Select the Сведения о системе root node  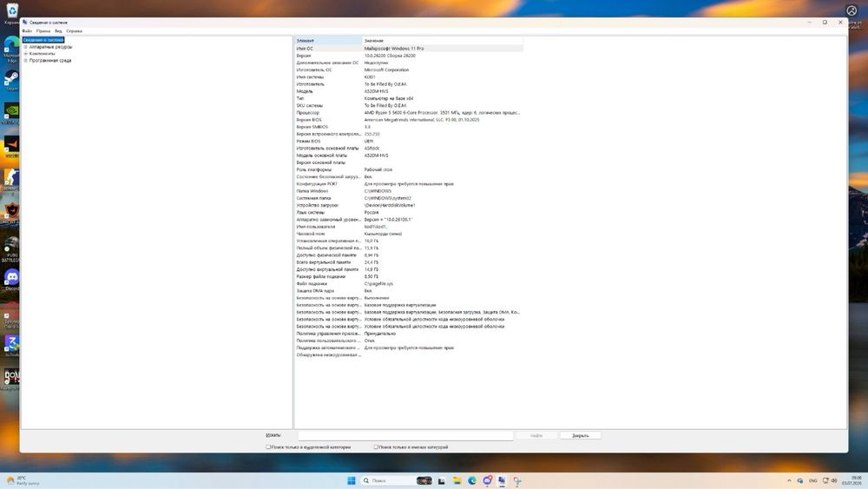pos(43,40)
